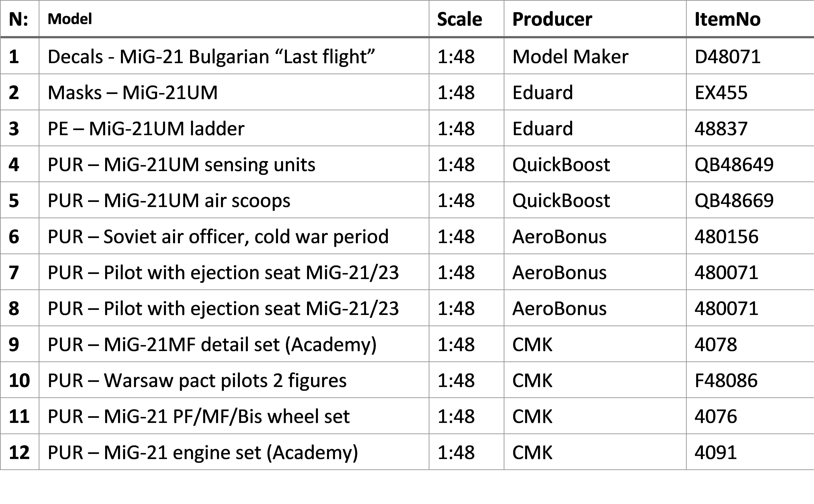This screenshot has width=814, height=504.
Task: Click the Model Maker producer cell
Action: 595,56
